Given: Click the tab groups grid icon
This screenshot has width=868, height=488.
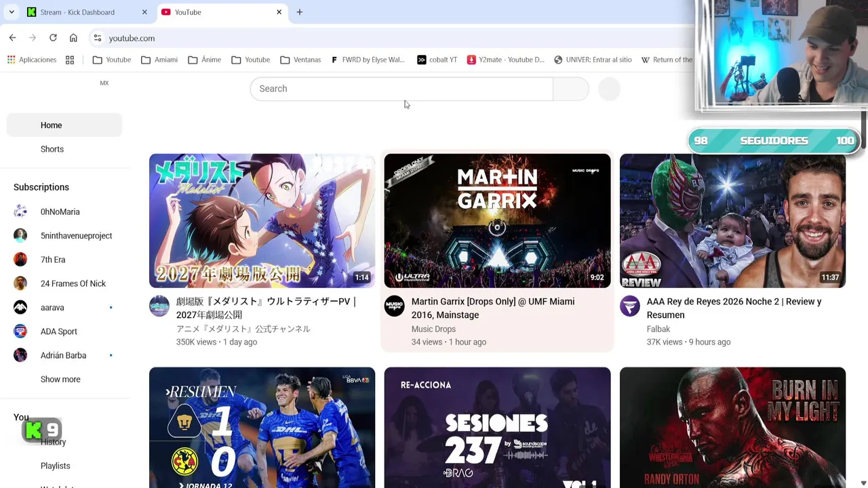Looking at the screenshot, I should click(x=70, y=60).
